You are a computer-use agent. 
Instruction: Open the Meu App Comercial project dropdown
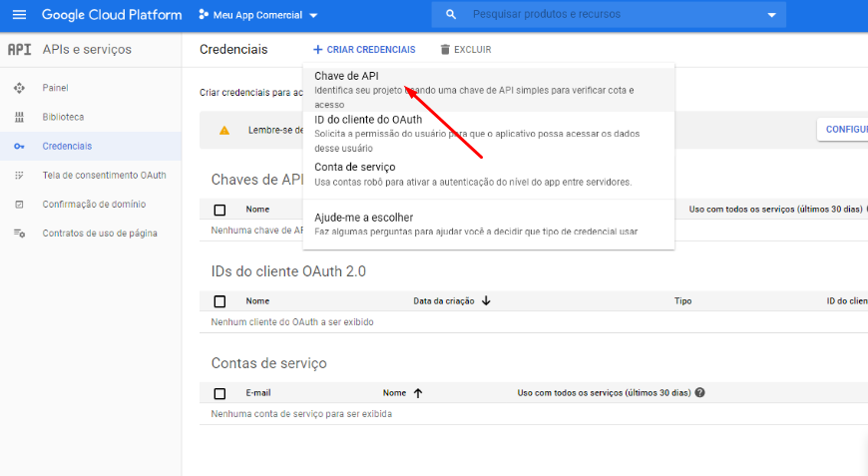click(258, 15)
